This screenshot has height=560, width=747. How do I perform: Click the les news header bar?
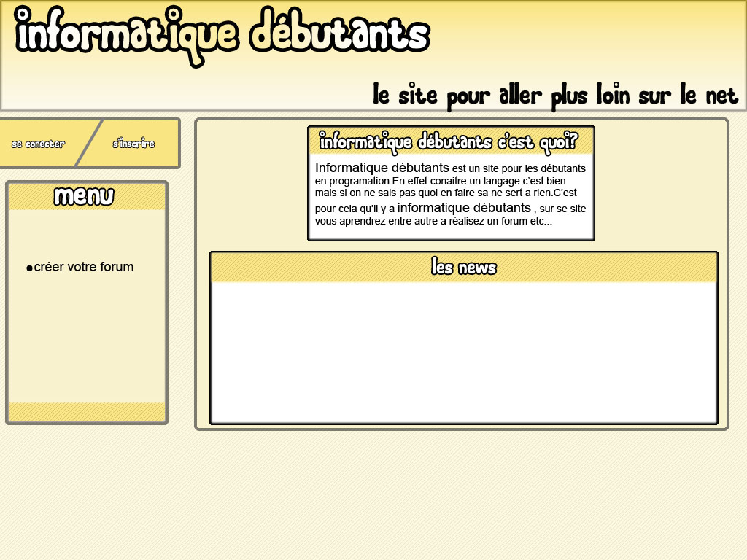click(x=464, y=267)
